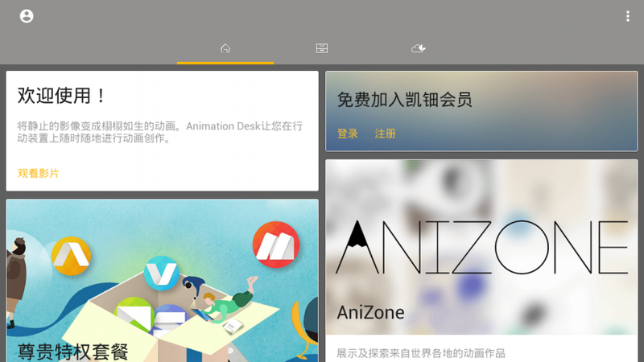644x362 pixels.
Task: Select the 欢迎使用 welcome card
Action: [163, 131]
